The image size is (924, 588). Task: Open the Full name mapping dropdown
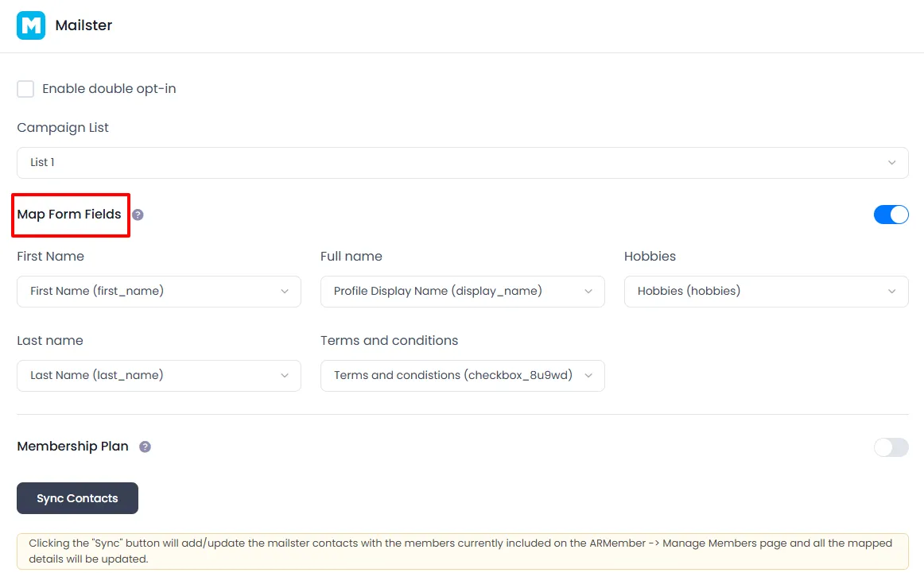point(462,292)
